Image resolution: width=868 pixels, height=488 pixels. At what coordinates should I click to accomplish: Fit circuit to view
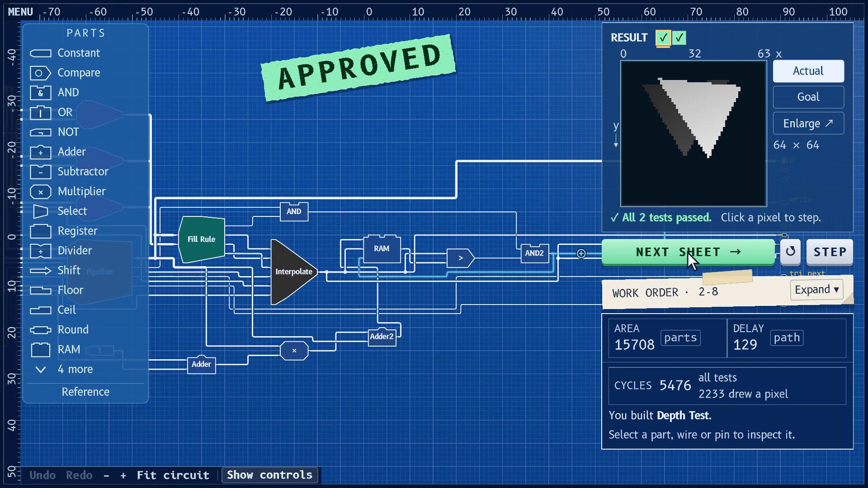(173, 475)
